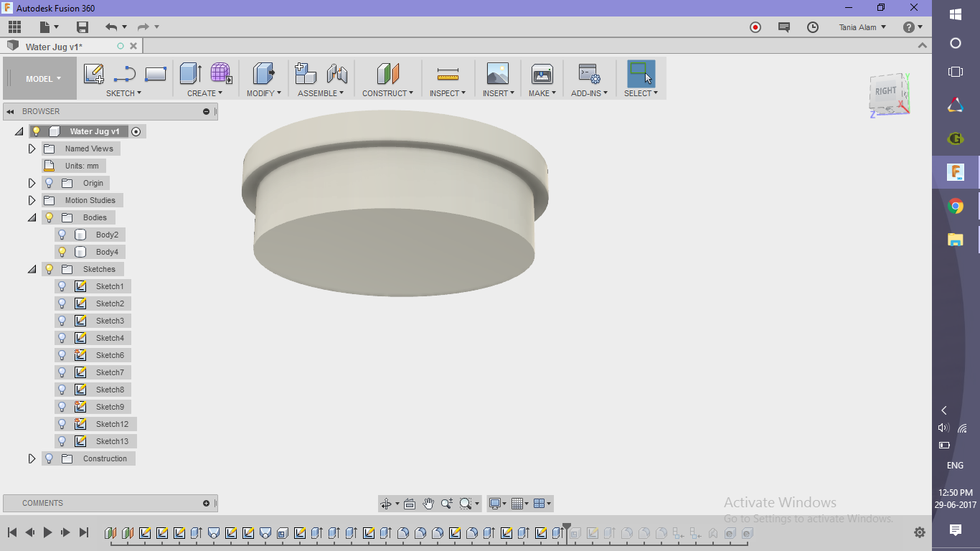Select the Press Pull modify tool
Screen dimensions: 980x551
point(263,74)
